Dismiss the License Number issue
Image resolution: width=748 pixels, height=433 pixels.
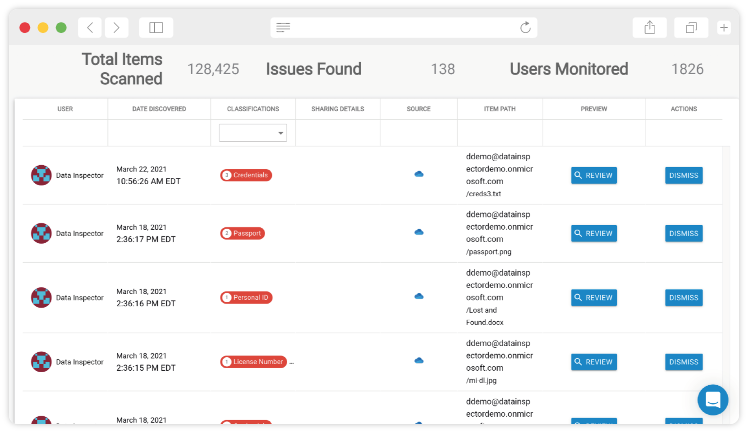684,361
